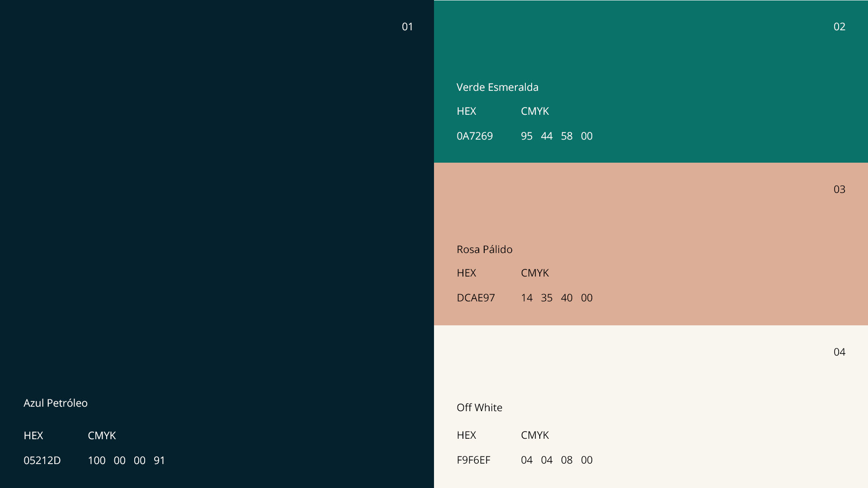868x488 pixels.
Task: Click the dark blue swatch number 01
Action: (x=407, y=27)
